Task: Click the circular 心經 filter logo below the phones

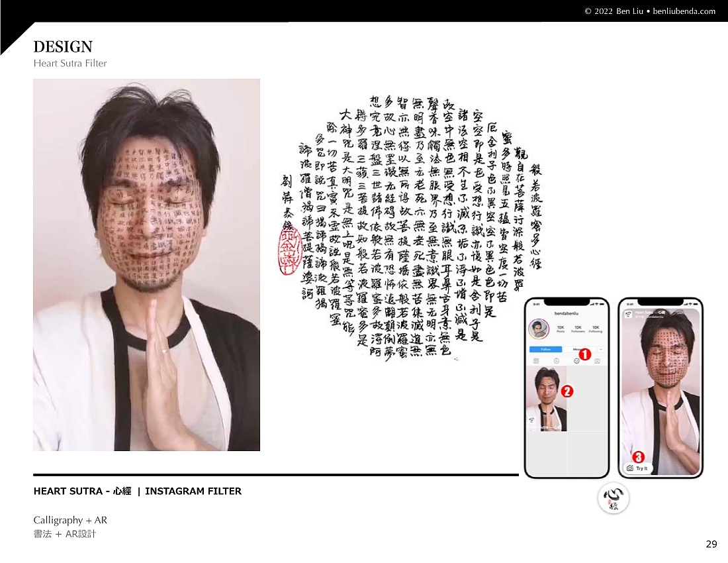Action: tap(614, 497)
